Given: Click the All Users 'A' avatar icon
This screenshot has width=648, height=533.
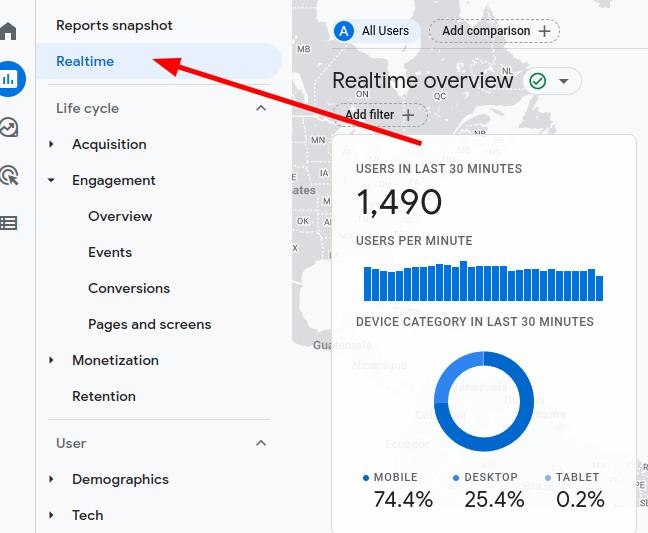Looking at the screenshot, I should [344, 31].
